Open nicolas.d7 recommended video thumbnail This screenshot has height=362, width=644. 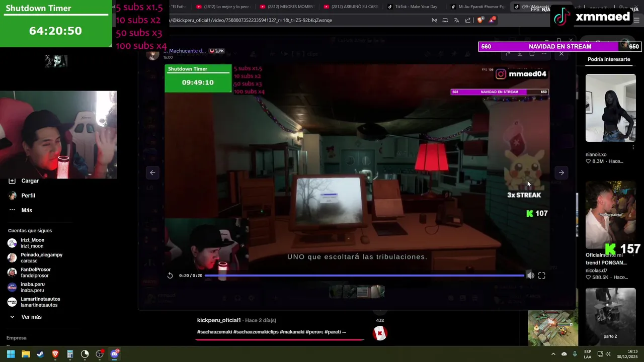pyautogui.click(x=610, y=215)
